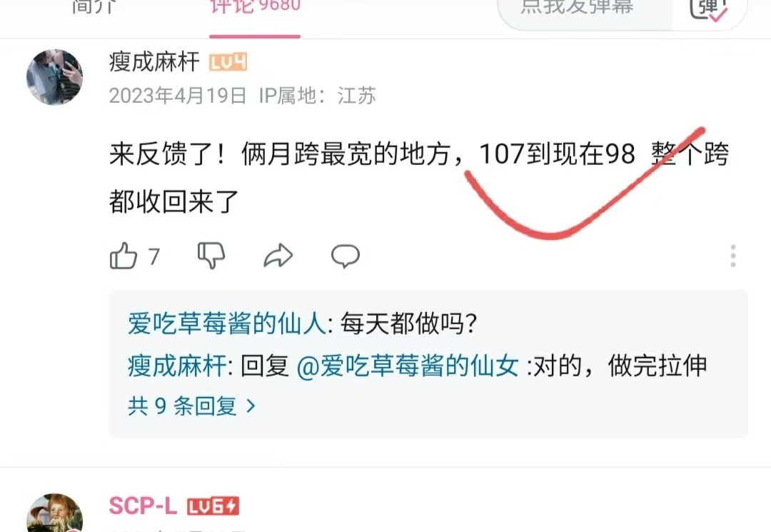Open the SCP-L username link
Image resolution: width=771 pixels, height=532 pixels.
(x=143, y=506)
